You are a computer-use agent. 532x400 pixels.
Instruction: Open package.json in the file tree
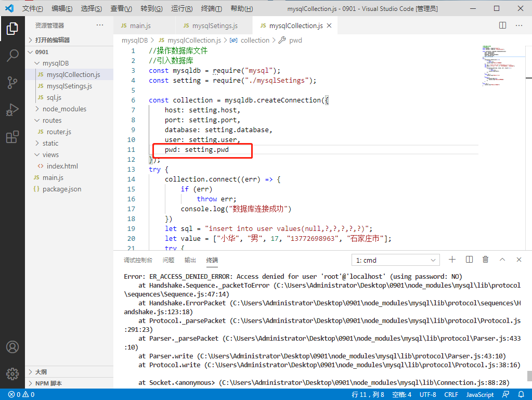pyautogui.click(x=69, y=189)
